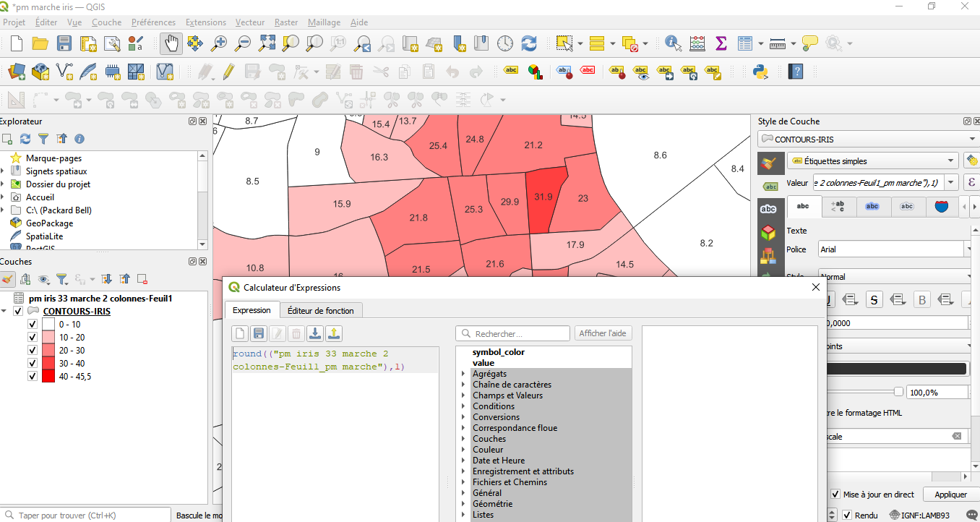Image resolution: width=980 pixels, height=522 pixels.
Task: Open the CONTOURS-IRIS layer dropdown in Style panel
Action: pos(868,139)
